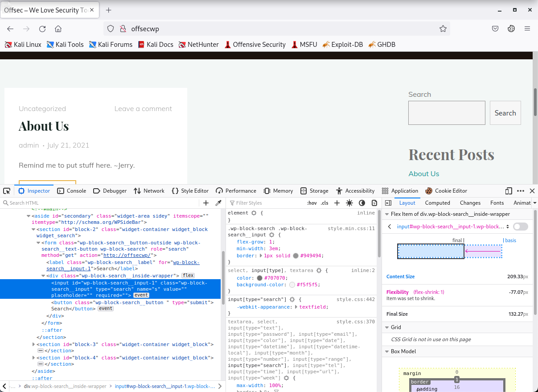
Task: Open Responsive Design Mode icon
Action: click(509, 191)
